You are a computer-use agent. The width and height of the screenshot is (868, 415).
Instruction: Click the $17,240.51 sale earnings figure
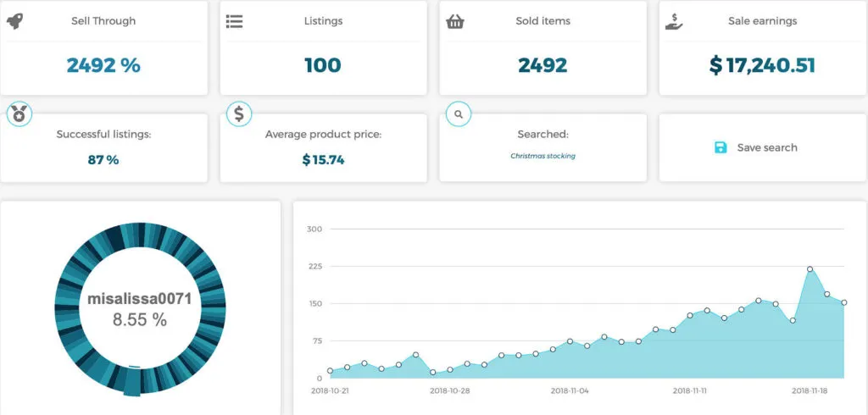tap(762, 64)
